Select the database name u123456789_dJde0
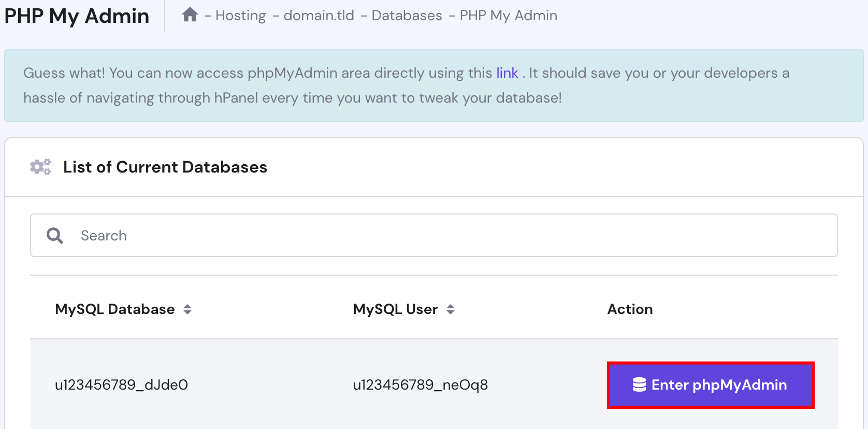 click(x=121, y=385)
